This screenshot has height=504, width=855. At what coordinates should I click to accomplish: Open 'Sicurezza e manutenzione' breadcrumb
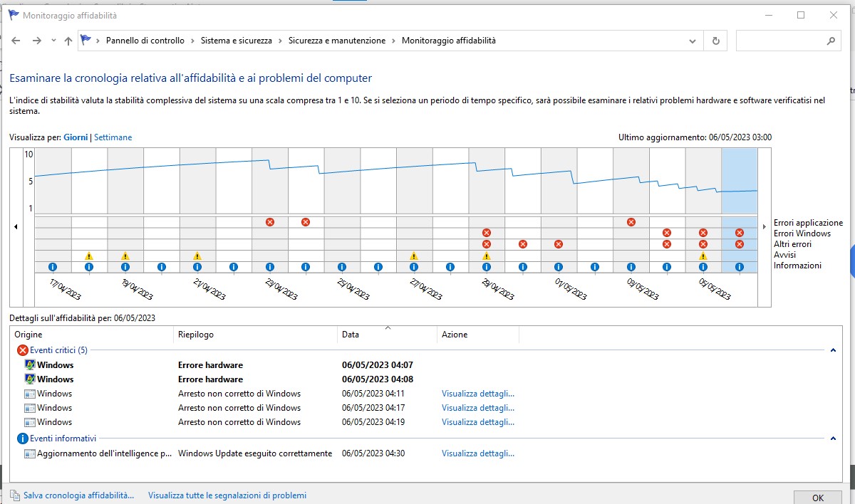tap(337, 41)
